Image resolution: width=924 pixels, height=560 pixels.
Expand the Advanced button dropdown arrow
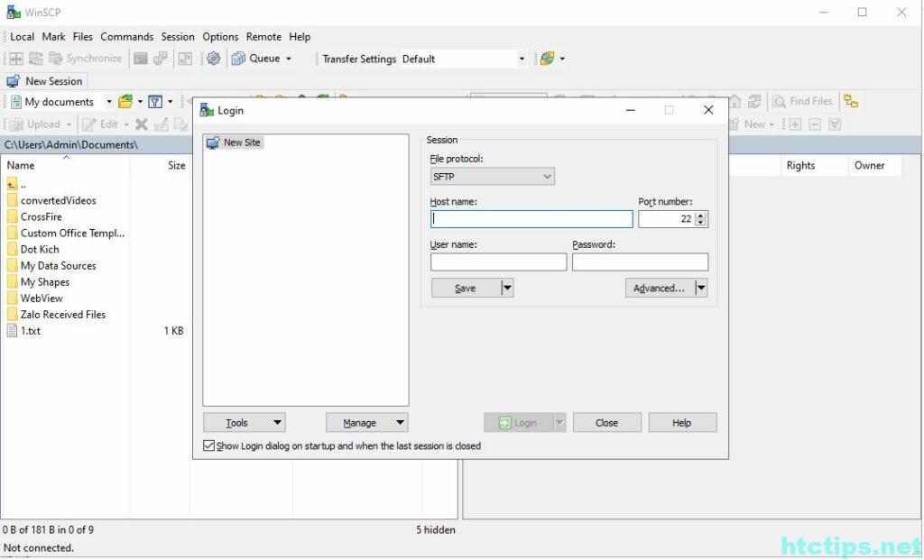(x=700, y=288)
